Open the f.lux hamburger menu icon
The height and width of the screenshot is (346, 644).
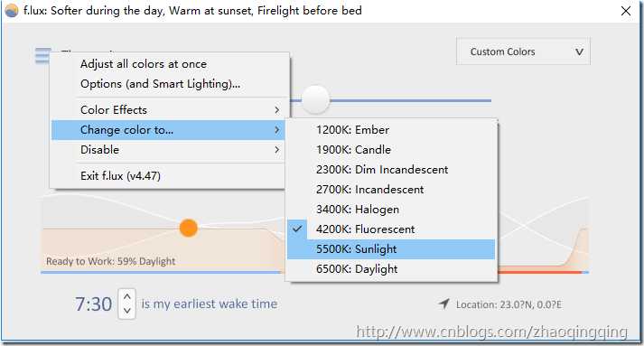[42, 55]
